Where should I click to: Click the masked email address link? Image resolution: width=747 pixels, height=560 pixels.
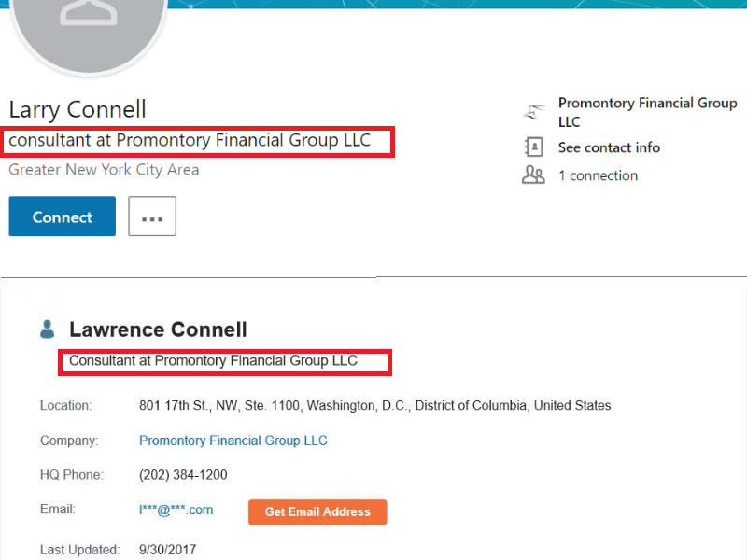[x=176, y=510]
